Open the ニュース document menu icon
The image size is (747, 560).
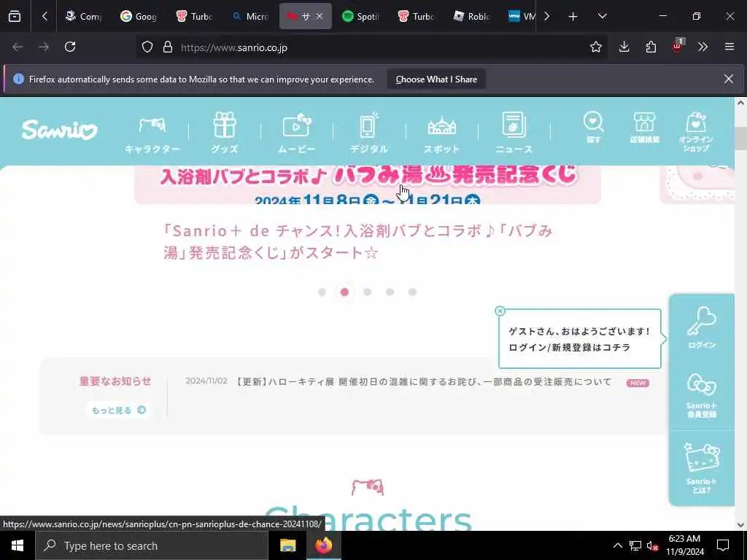[514, 133]
